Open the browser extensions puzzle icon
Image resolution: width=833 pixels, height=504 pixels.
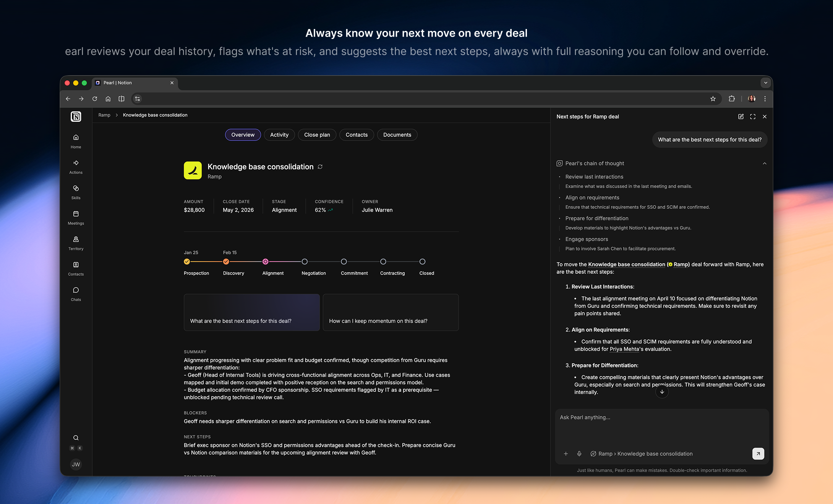click(732, 99)
